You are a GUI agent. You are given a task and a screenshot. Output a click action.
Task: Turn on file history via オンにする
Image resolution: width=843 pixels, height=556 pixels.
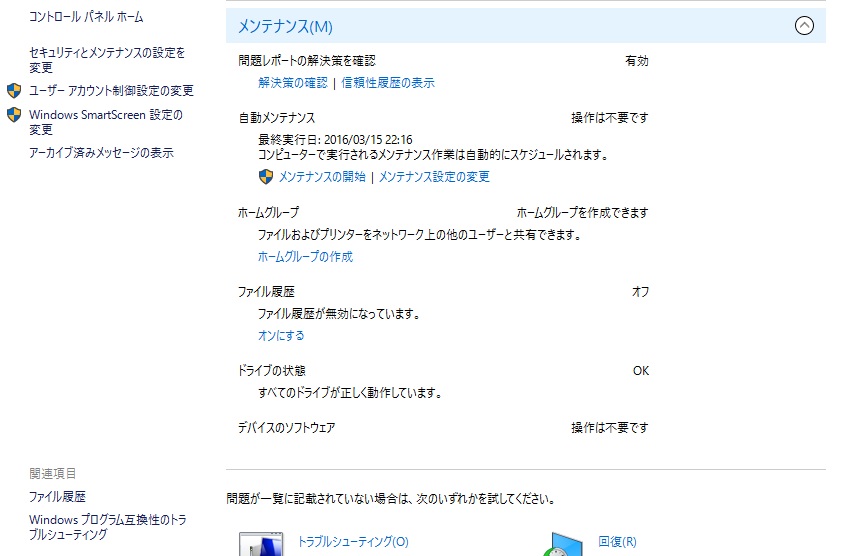[281, 336]
